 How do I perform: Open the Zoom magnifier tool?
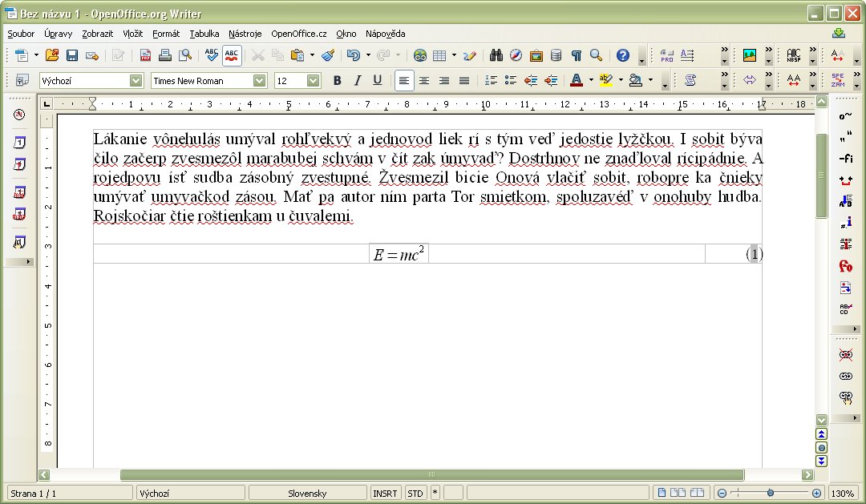pyautogui.click(x=596, y=55)
